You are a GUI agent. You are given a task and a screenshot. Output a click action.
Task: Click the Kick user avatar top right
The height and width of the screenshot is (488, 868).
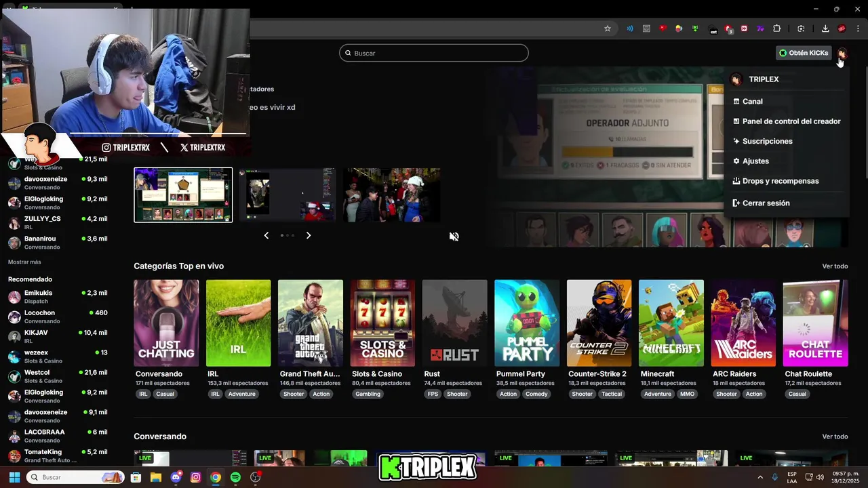pos(842,53)
